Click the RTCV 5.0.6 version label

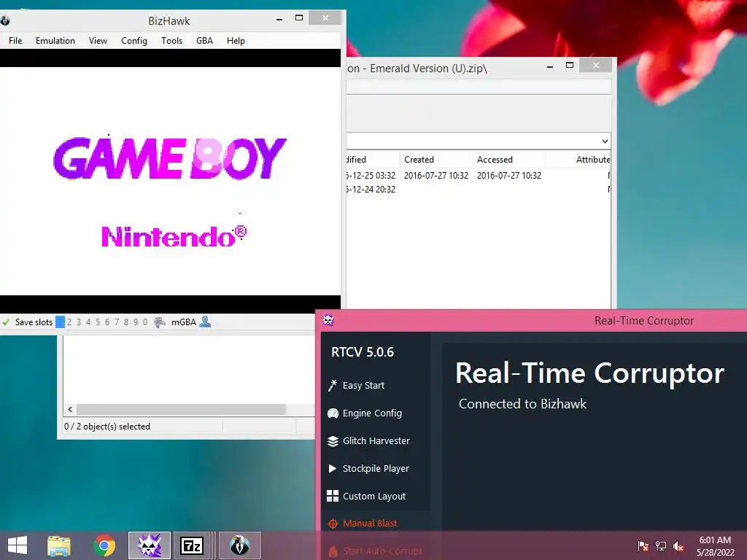tap(363, 352)
